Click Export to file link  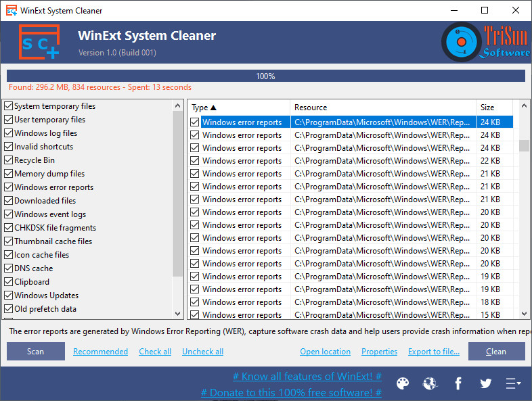(434, 352)
